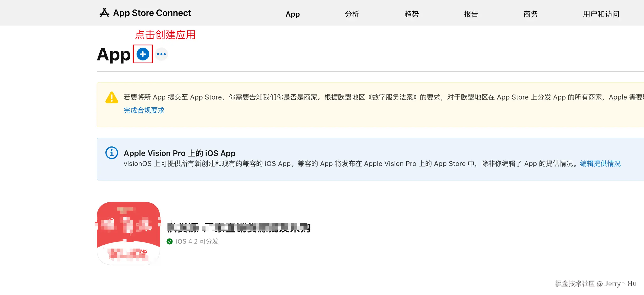The width and height of the screenshot is (644, 295).
Task: Click the iOS 4.2 可分发 status text
Action: click(x=197, y=241)
